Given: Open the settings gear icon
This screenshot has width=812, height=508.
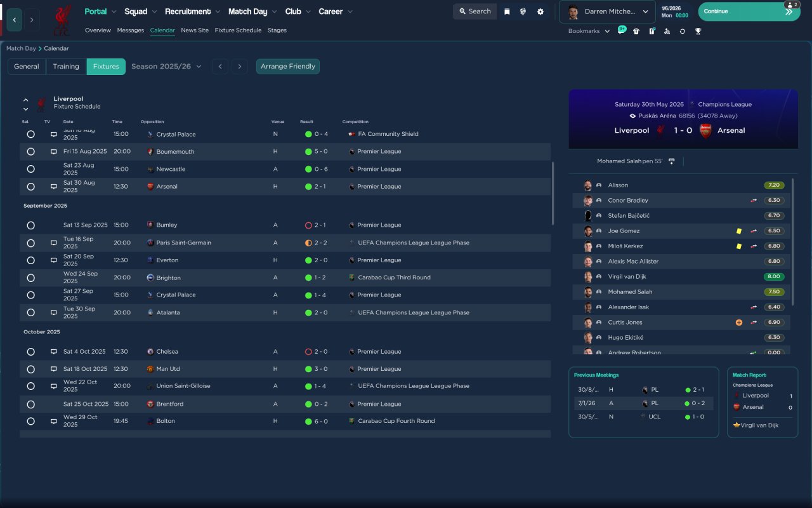Looking at the screenshot, I should [540, 11].
